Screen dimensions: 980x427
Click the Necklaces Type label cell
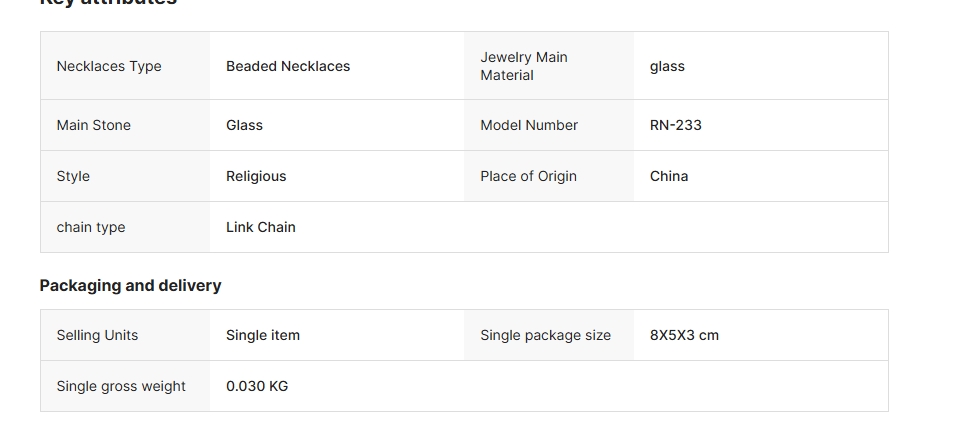click(109, 66)
